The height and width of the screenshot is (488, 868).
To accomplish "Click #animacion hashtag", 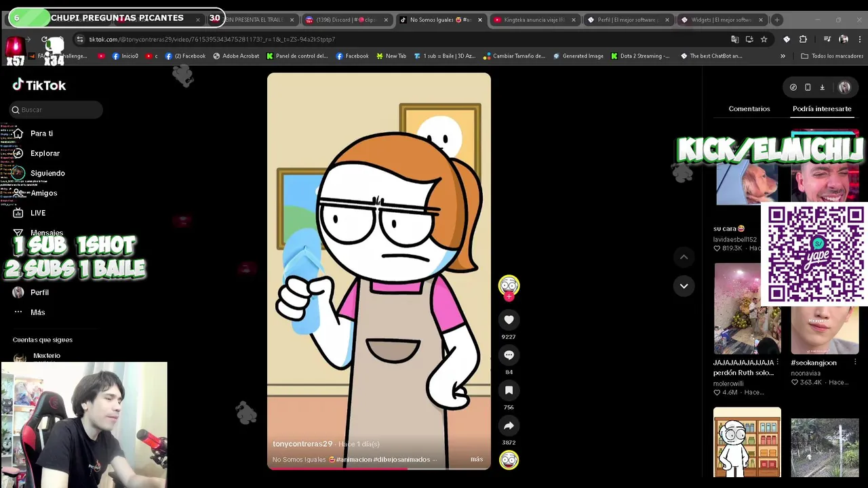I will [x=354, y=460].
